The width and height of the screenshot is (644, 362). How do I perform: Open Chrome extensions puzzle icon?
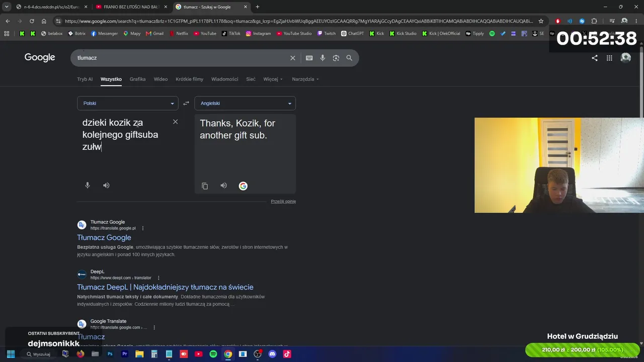click(594, 21)
